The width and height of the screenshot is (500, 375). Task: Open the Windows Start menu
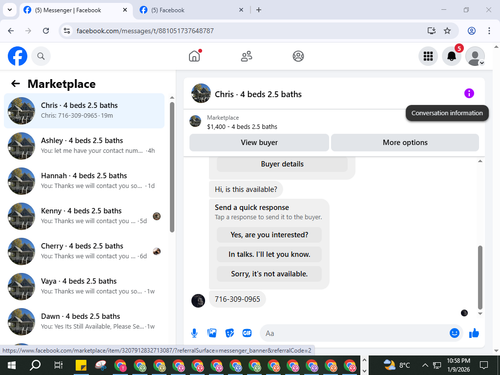click(x=11, y=365)
